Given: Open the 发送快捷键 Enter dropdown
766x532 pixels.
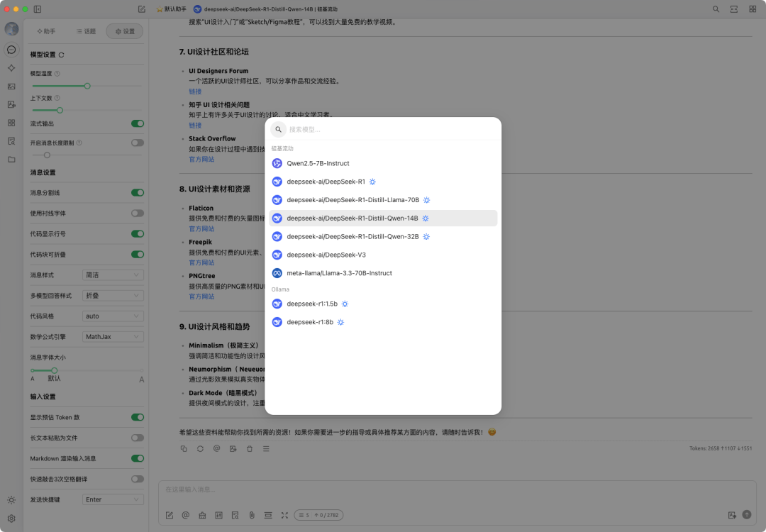Looking at the screenshot, I should coord(113,499).
